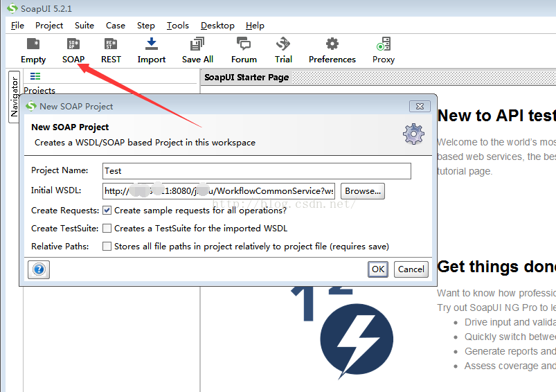The width and height of the screenshot is (556, 392).
Task: Enable Create TestSuite checkbox
Action: (x=107, y=228)
